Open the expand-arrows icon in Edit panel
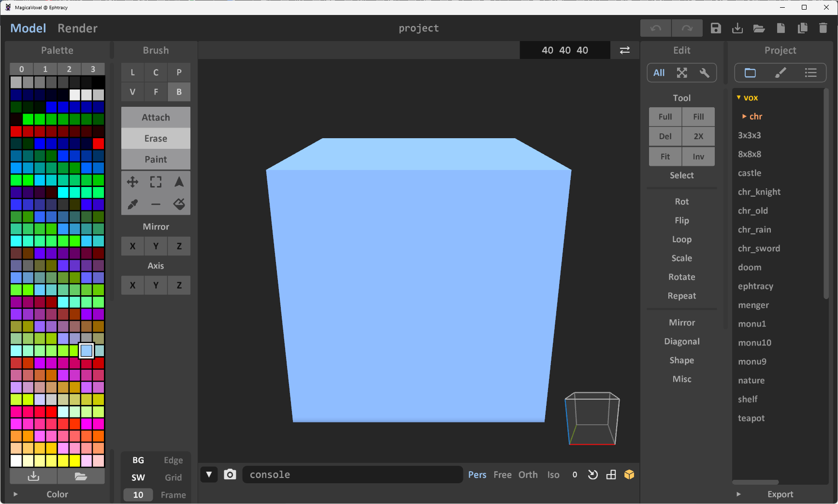The height and width of the screenshot is (504, 838). [682, 73]
